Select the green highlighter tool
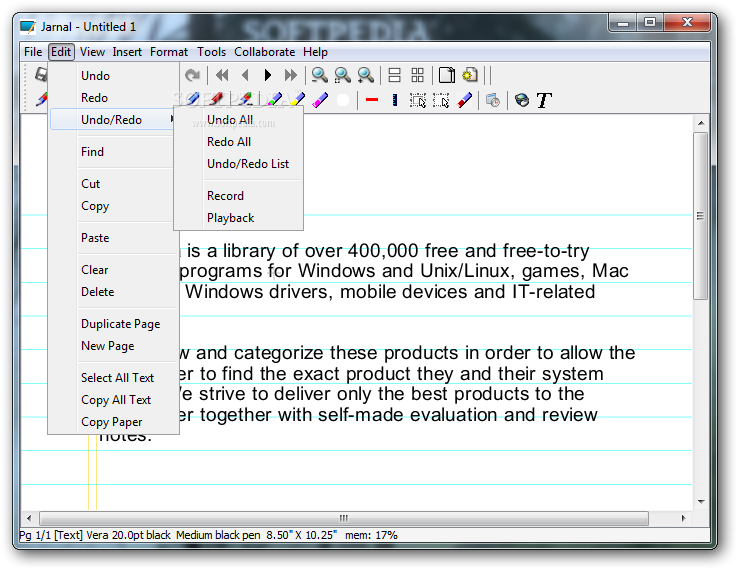 point(274,100)
